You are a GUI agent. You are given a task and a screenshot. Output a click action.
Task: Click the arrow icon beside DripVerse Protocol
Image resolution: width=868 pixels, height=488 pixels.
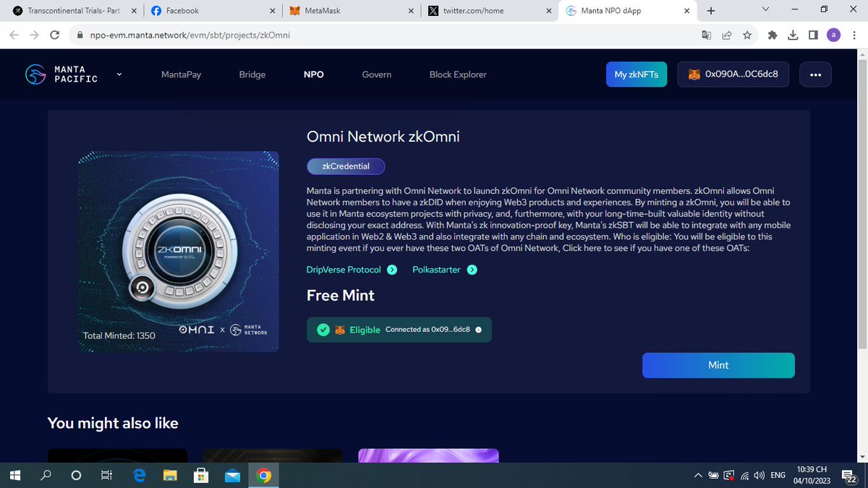392,270
